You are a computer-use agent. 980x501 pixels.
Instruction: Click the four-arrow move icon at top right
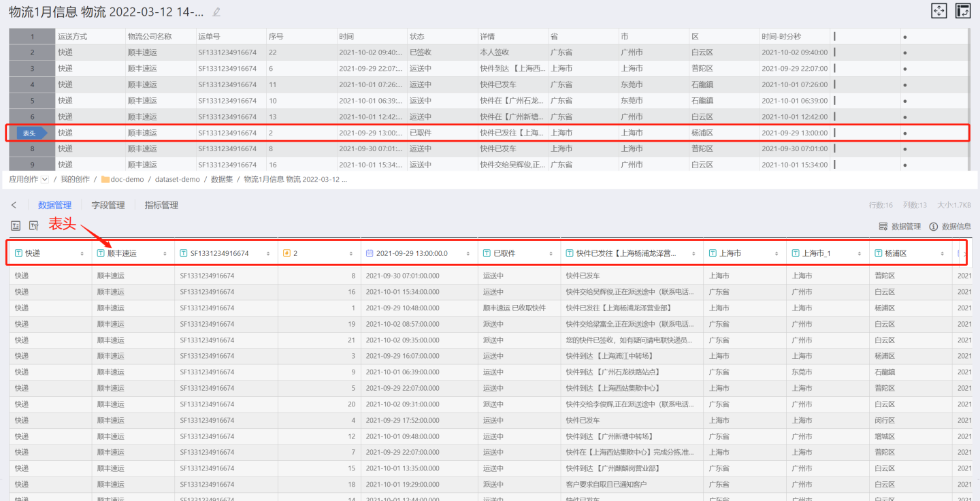point(939,11)
